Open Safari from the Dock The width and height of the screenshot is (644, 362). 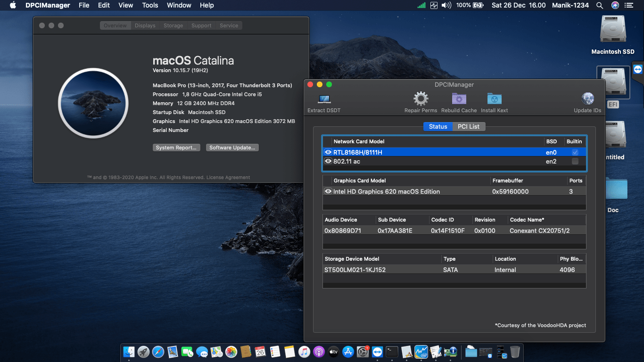[158, 352]
